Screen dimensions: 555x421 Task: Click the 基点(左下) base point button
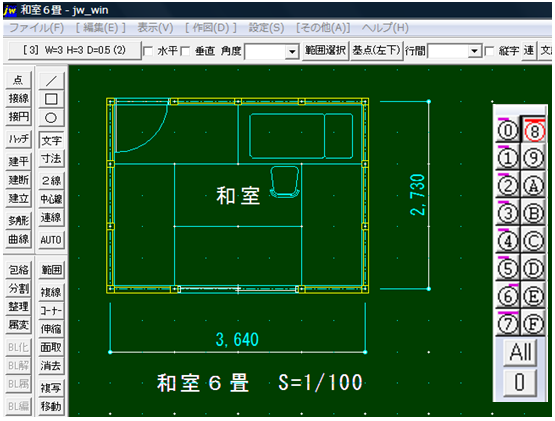[376, 51]
